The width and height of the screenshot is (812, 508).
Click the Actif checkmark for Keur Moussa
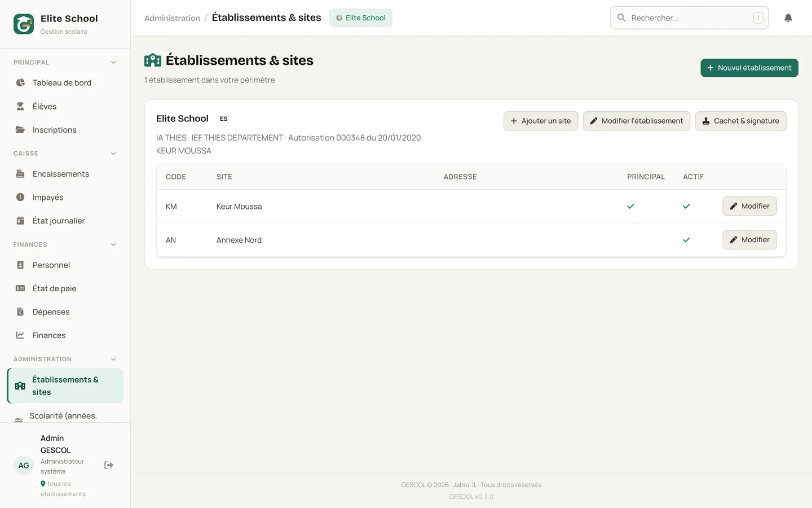pos(686,206)
